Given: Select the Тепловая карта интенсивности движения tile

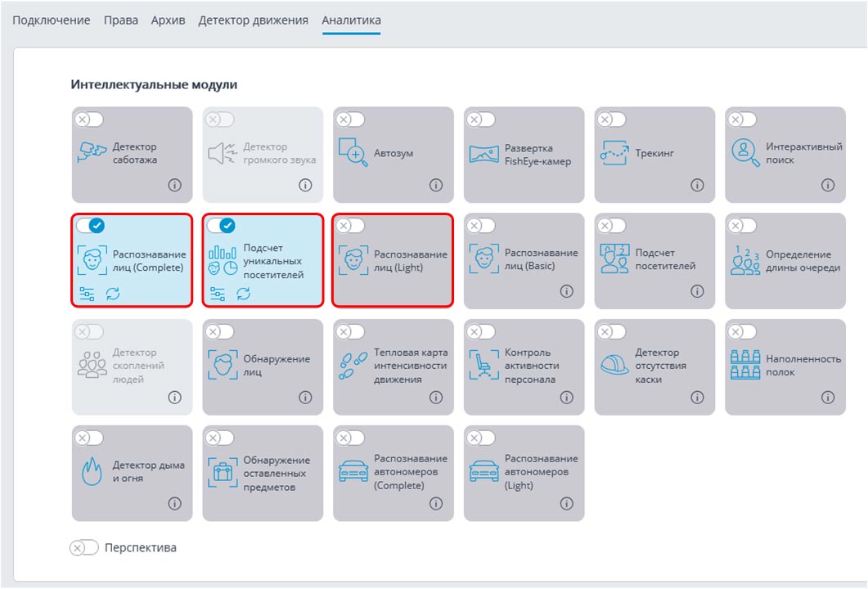Looking at the screenshot, I should click(x=394, y=366).
